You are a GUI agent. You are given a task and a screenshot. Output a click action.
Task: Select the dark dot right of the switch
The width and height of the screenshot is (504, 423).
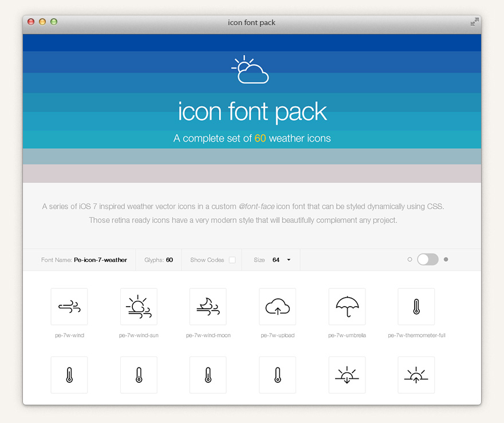[x=446, y=259]
